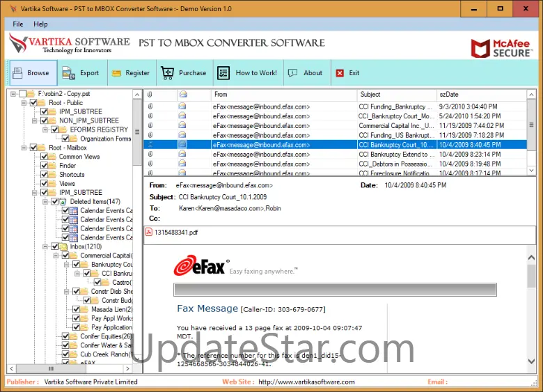Collapse the NON_IPM_SUBTREE node
Viewport: 543px width, 392px height.
(x=35, y=121)
